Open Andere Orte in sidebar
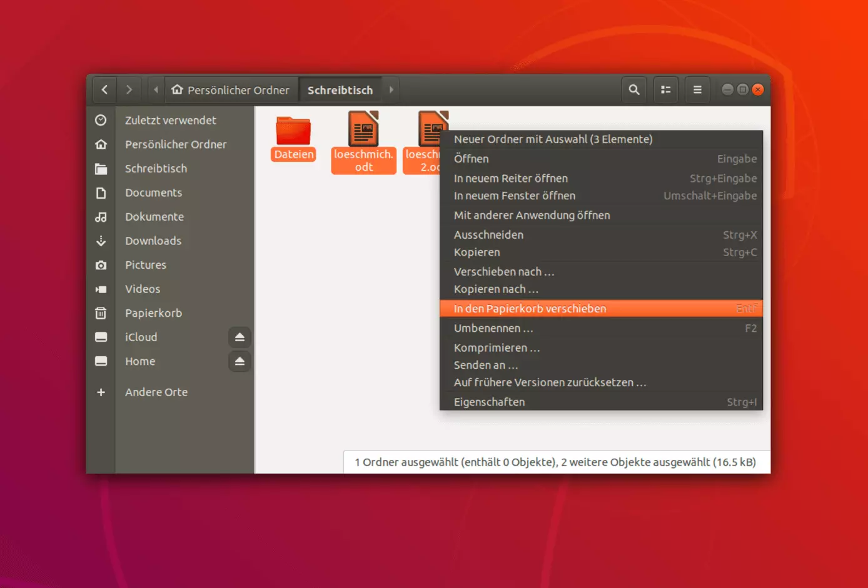The height and width of the screenshot is (588, 868). 156,392
